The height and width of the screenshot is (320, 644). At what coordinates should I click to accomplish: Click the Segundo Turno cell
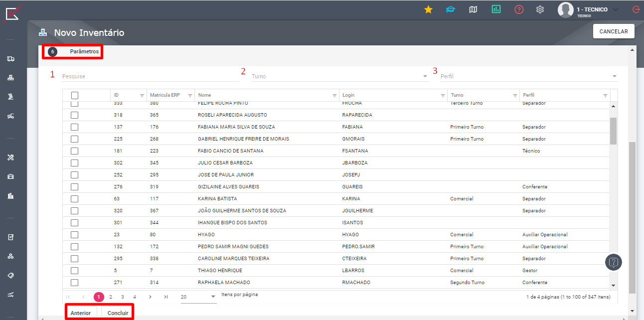tap(467, 283)
